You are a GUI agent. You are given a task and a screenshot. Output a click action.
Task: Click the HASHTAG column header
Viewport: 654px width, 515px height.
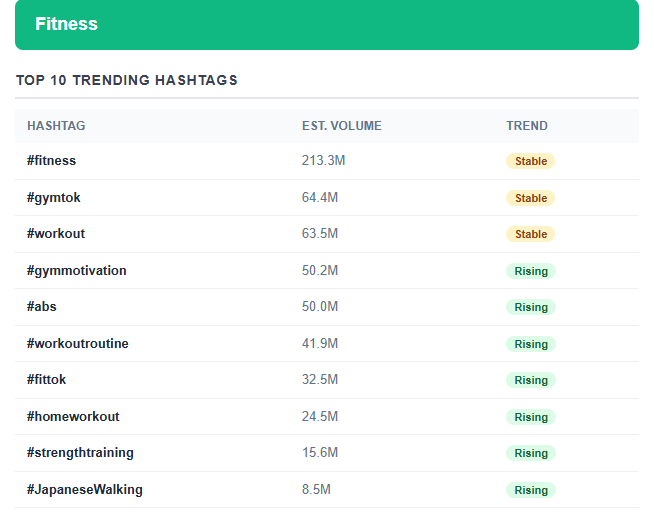tap(56, 126)
